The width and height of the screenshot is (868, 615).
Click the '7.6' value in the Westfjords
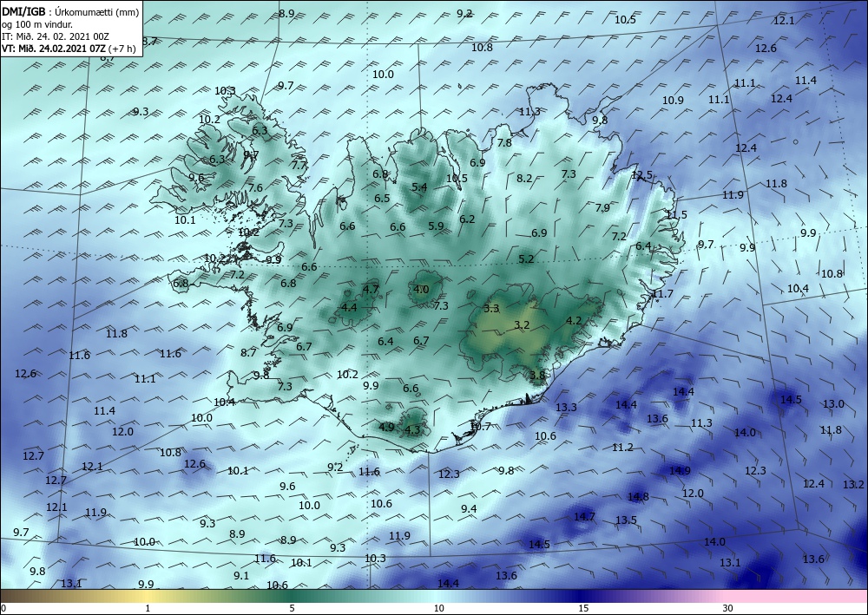pyautogui.click(x=255, y=187)
